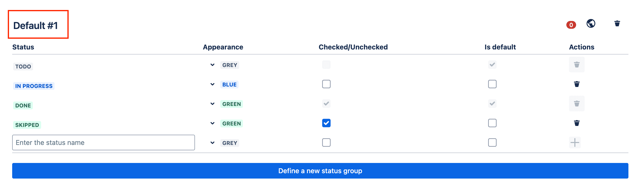Click the GREEN label in DONE row

click(231, 104)
